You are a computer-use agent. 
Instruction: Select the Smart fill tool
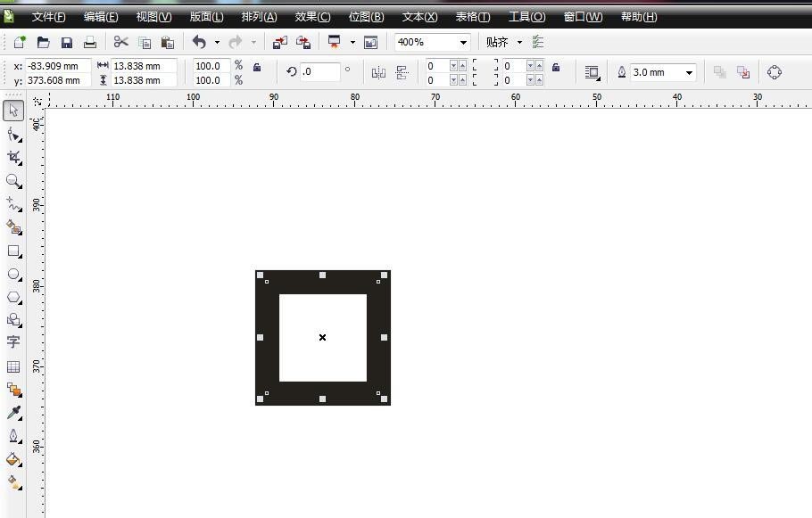click(x=14, y=227)
